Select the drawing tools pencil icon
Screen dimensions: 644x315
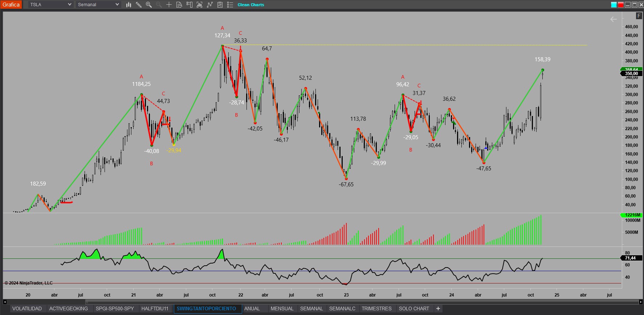139,5
